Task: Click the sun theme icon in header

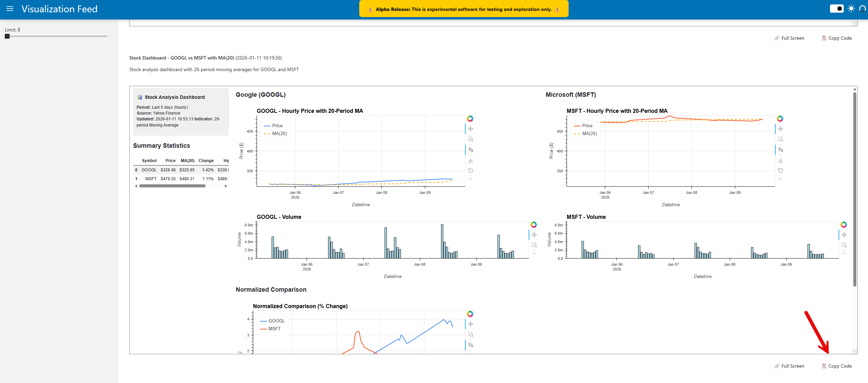Action: coord(851,9)
